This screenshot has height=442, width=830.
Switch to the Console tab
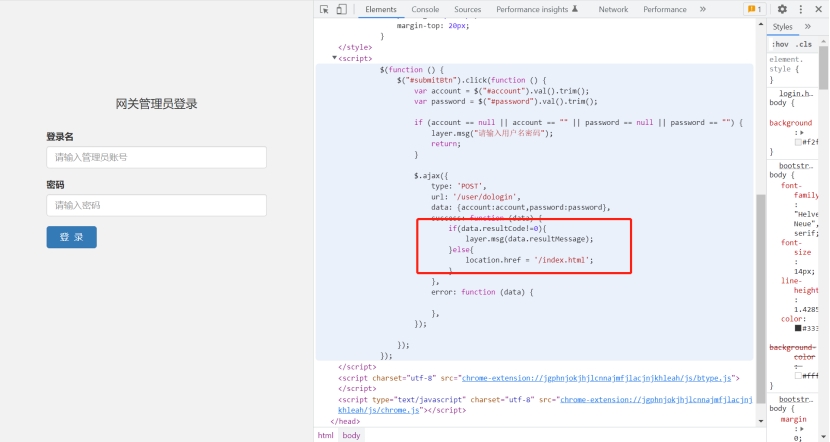[425, 9]
